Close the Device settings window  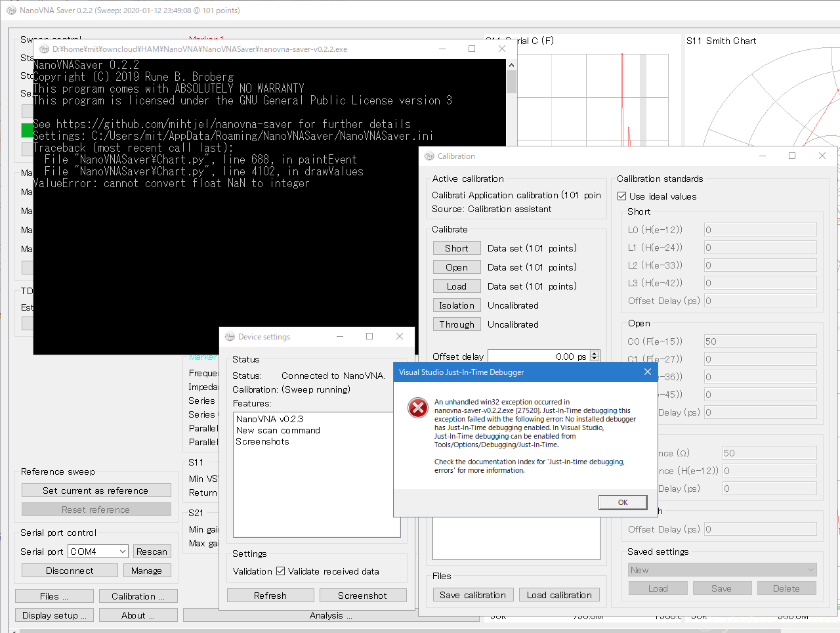pos(400,336)
